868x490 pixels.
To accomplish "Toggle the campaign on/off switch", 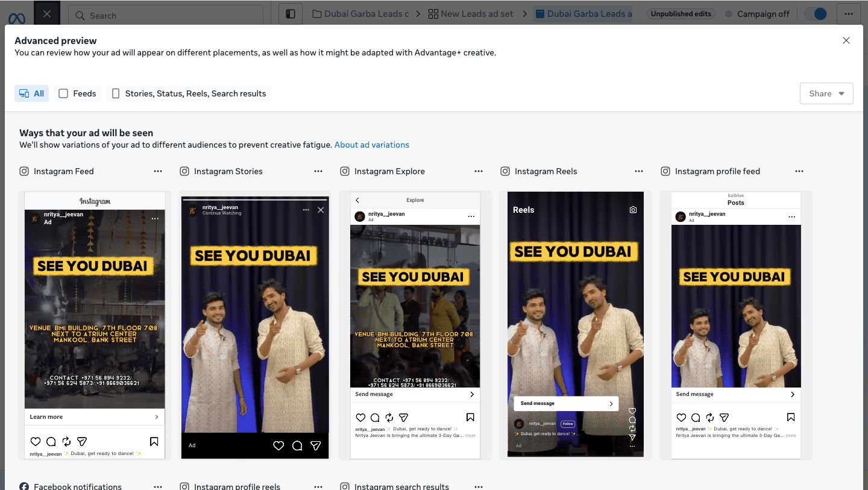I will tap(816, 14).
